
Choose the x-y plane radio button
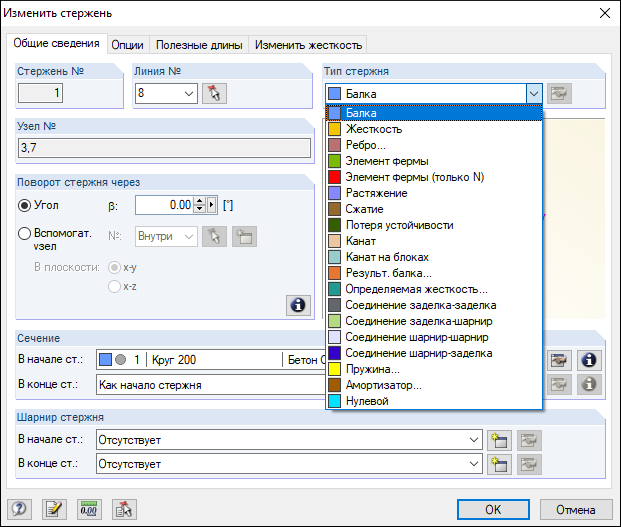pos(114,268)
